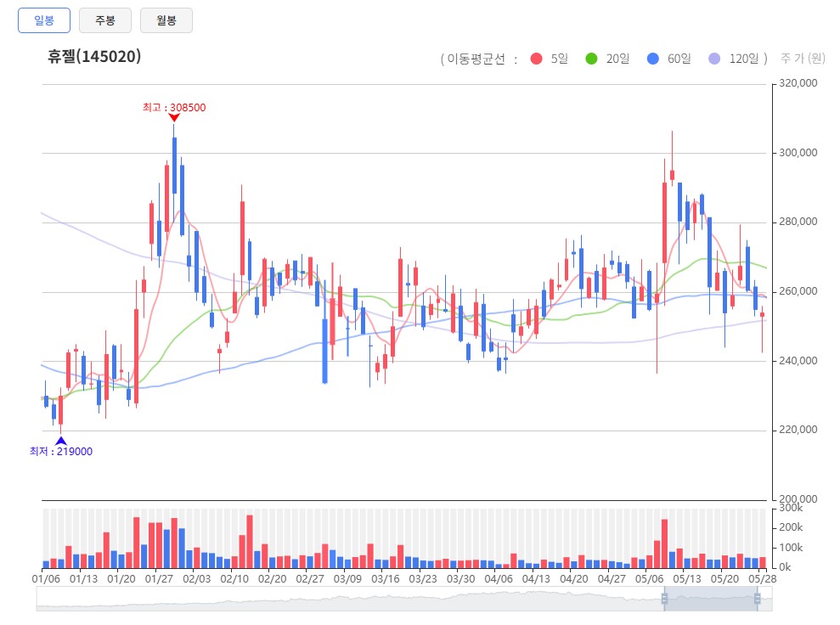Click the highlighted range navigator window
840x625 pixels.
click(x=711, y=599)
